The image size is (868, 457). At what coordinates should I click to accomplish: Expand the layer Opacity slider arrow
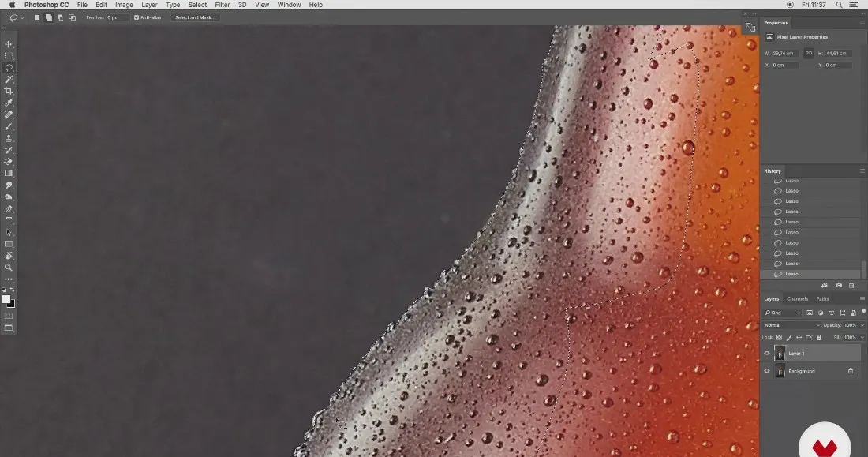click(x=862, y=325)
